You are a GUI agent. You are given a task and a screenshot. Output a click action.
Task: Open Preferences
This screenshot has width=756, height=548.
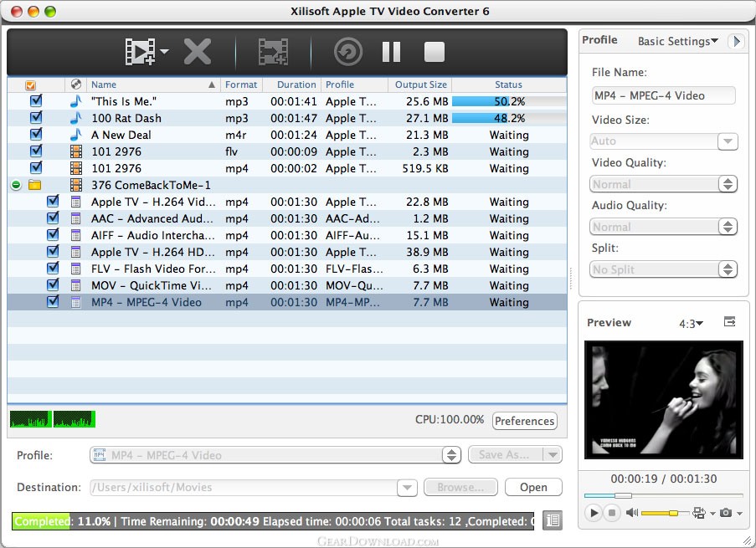(525, 421)
